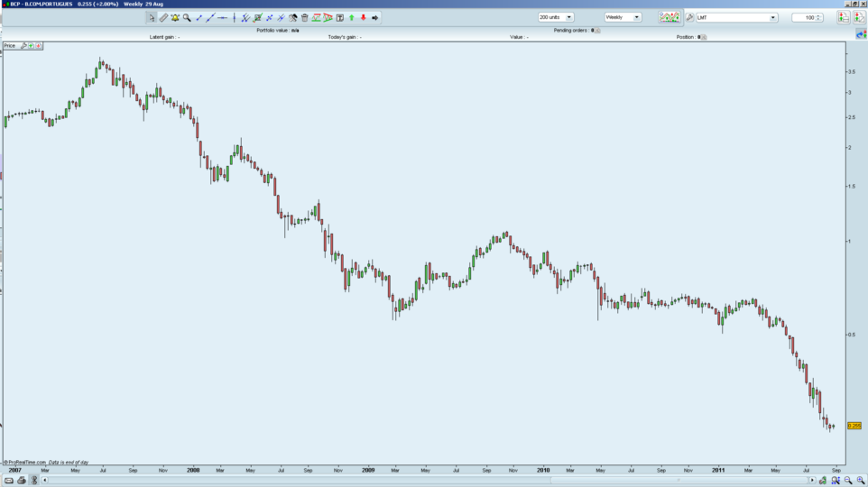The height and width of the screenshot is (487, 868).
Task: Click the third bottom-left toolbar icon
Action: 33,481
